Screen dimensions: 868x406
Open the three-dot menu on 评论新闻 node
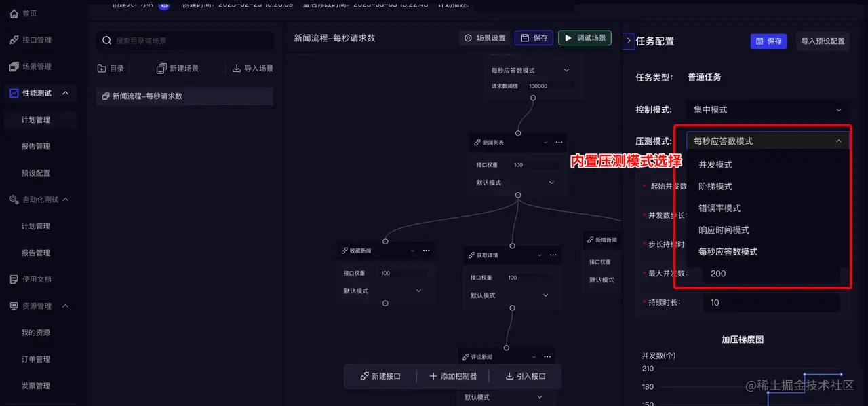tap(547, 357)
